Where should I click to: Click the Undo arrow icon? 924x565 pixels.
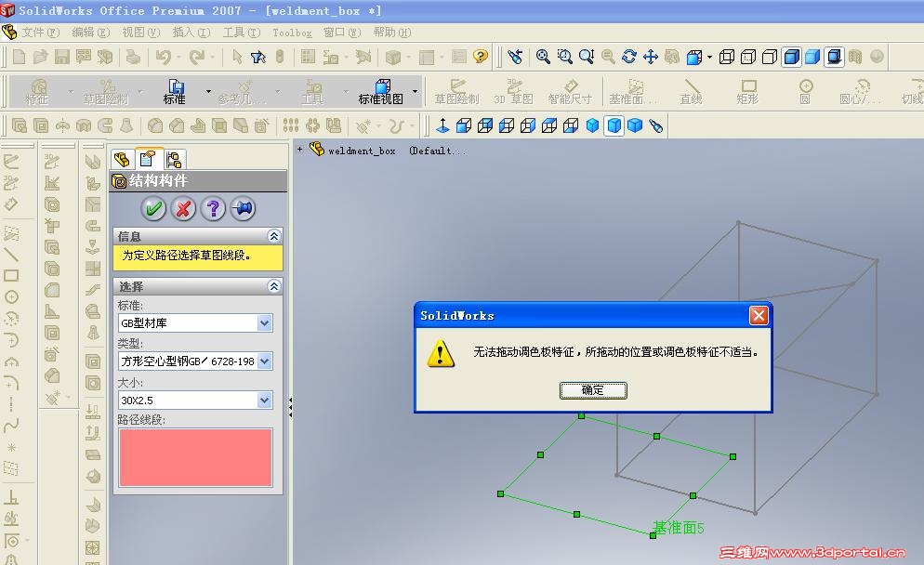click(x=164, y=57)
